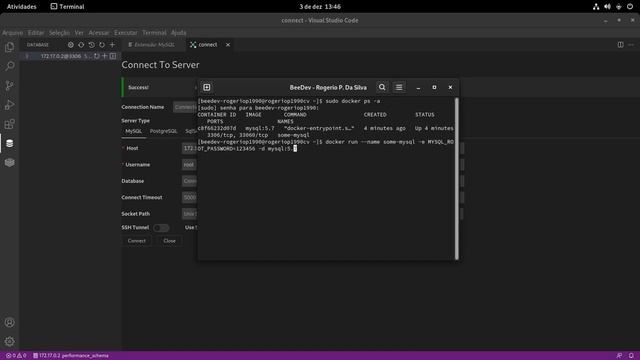Viewport: 640px width, 360px height.
Task: Open the volume indicator in system tray
Action: coord(607,7)
